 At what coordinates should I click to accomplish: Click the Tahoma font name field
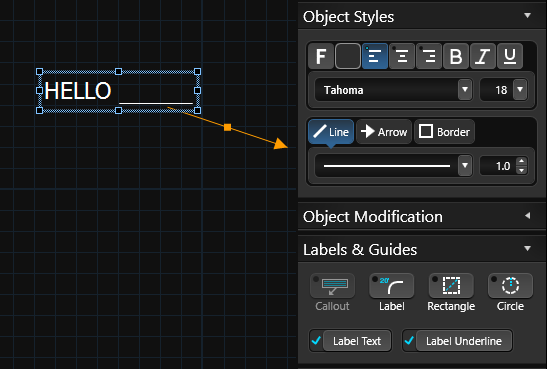pos(386,90)
